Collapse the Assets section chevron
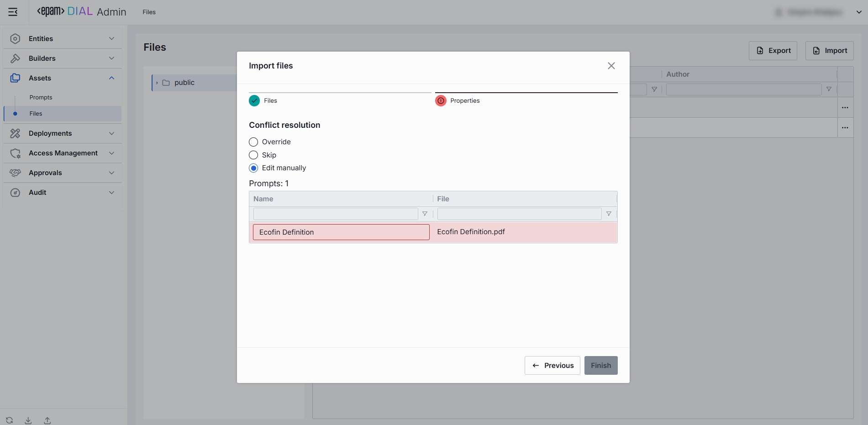The width and height of the screenshot is (868, 425). pos(111,78)
